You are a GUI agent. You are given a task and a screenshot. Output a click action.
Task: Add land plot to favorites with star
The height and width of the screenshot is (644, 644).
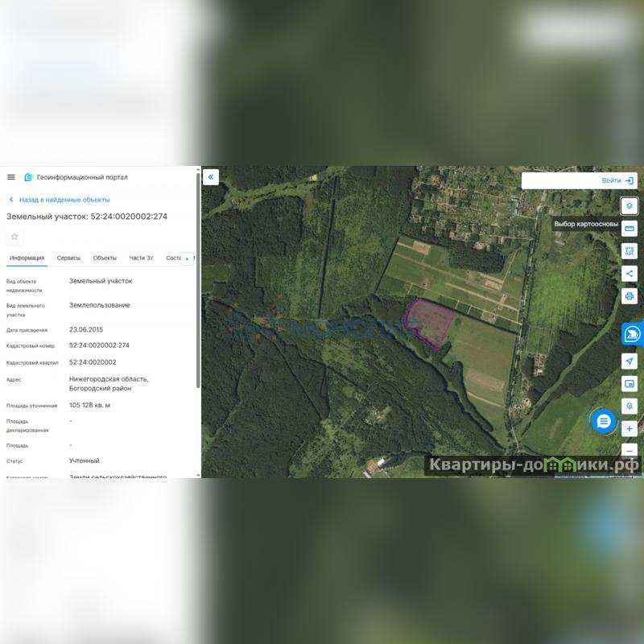click(14, 237)
